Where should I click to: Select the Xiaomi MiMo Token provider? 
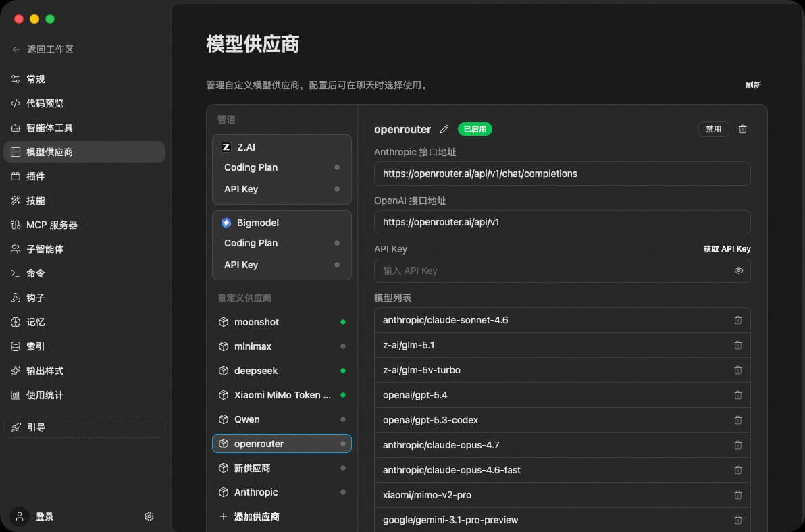pos(282,395)
